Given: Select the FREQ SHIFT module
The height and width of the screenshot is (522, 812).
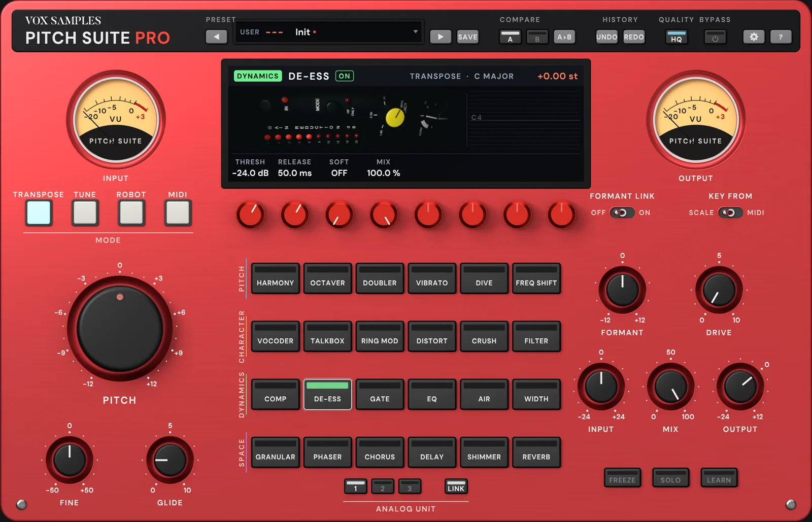Looking at the screenshot, I should 536,278.
